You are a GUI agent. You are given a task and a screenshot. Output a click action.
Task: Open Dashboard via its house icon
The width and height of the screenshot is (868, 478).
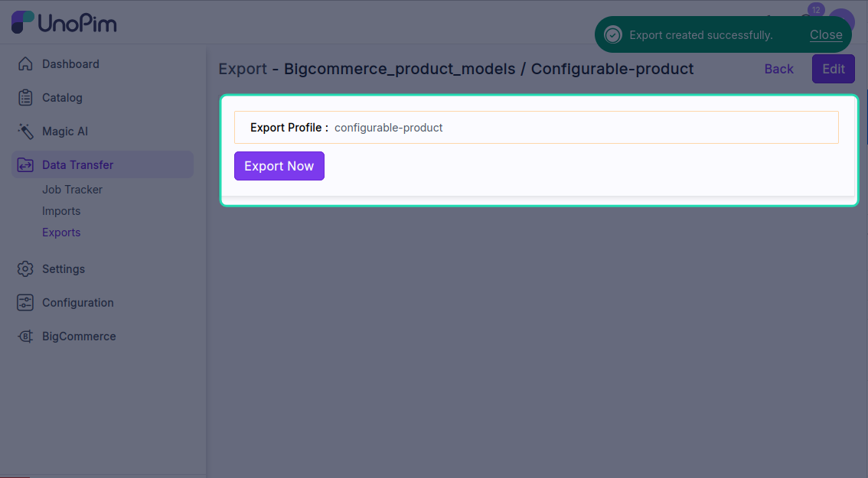coord(25,64)
